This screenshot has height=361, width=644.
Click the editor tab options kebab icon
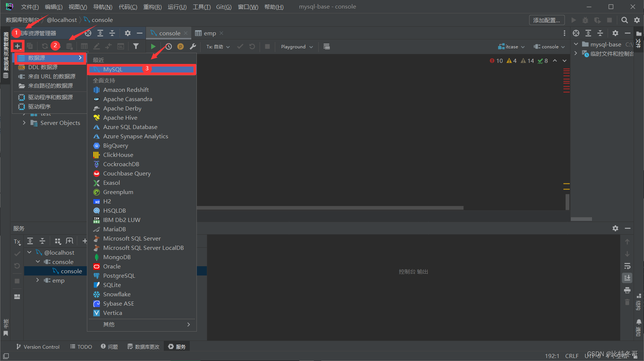565,33
